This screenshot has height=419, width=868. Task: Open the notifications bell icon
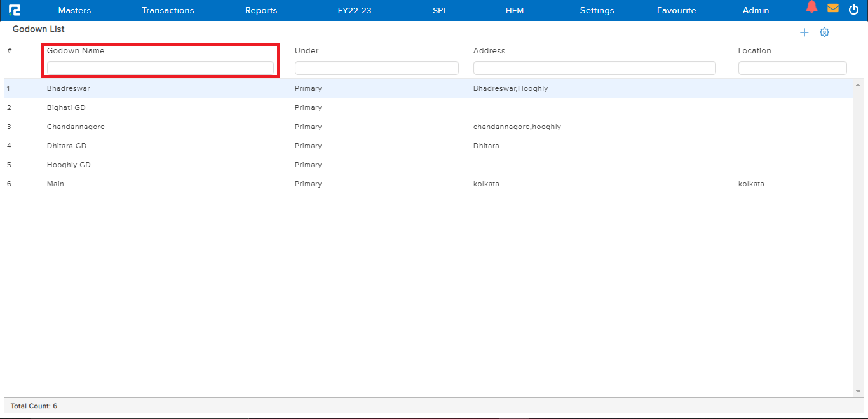811,8
